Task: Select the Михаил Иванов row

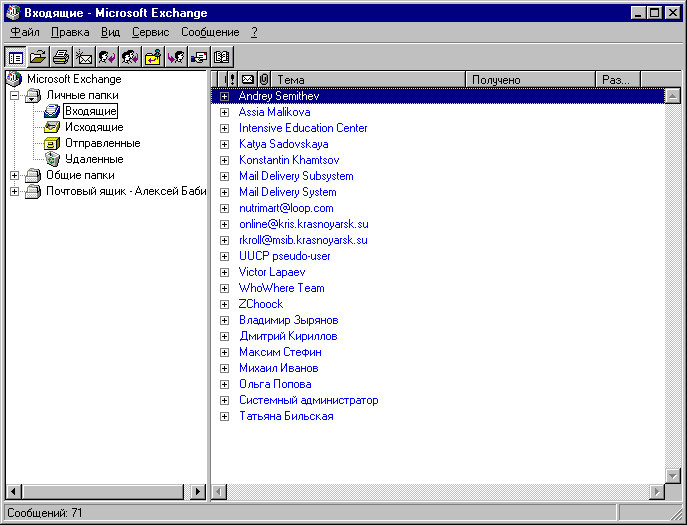Action: (x=438, y=368)
